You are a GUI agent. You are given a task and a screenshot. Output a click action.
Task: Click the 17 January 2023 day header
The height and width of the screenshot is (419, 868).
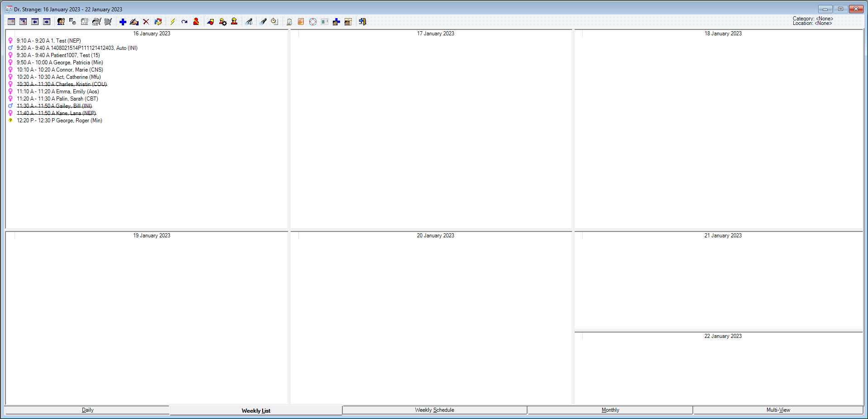coord(436,34)
